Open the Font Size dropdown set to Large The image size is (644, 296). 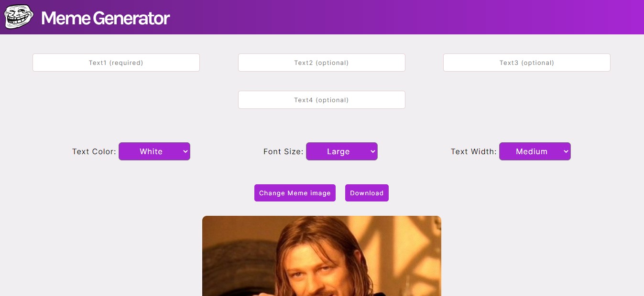pyautogui.click(x=342, y=151)
